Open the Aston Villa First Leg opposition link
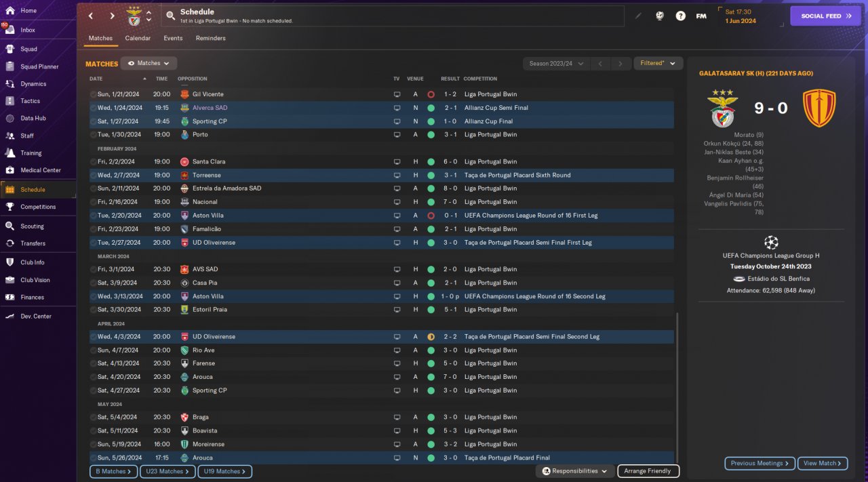The image size is (868, 482). [210, 216]
